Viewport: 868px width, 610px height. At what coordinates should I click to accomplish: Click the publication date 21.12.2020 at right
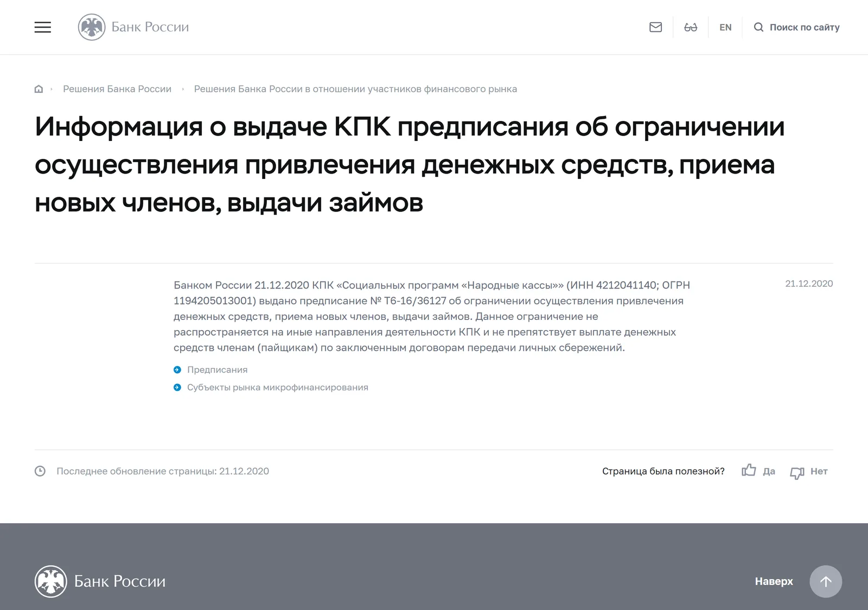click(x=809, y=284)
